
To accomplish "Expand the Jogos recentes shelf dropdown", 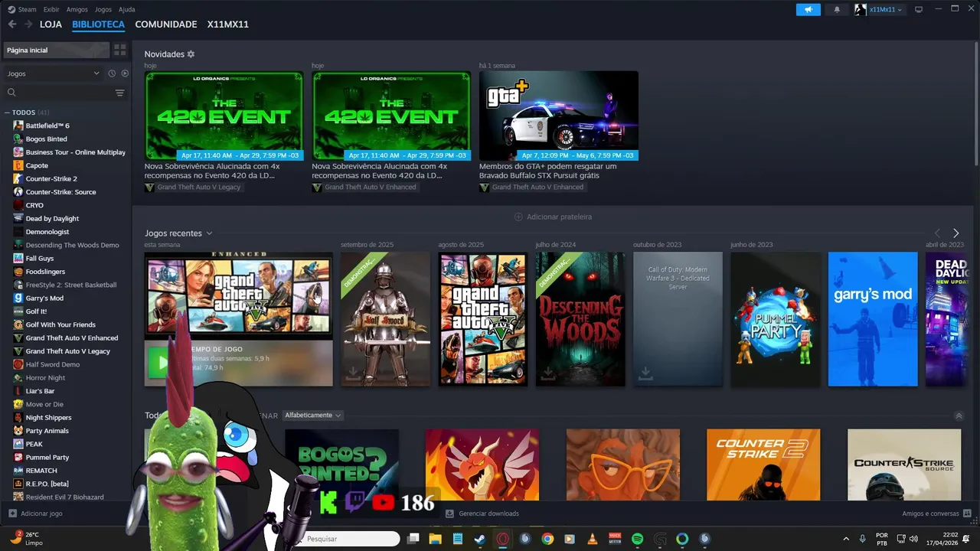I will coord(209,233).
